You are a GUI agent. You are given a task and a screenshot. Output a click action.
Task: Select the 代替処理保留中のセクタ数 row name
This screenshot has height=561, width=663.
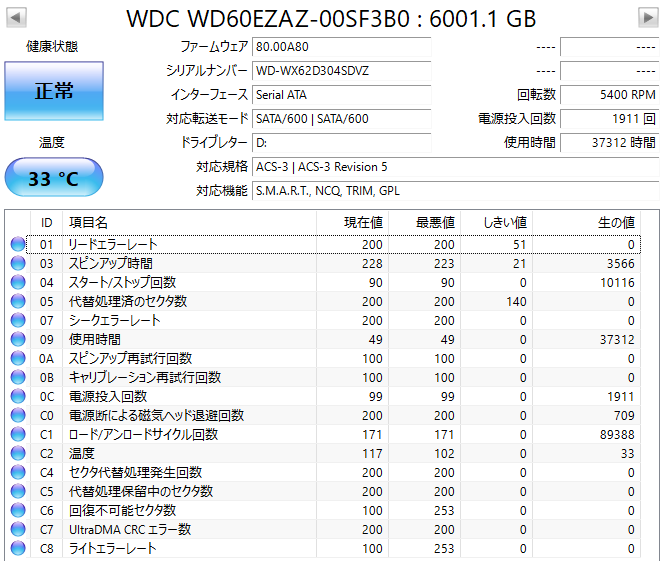(x=141, y=492)
